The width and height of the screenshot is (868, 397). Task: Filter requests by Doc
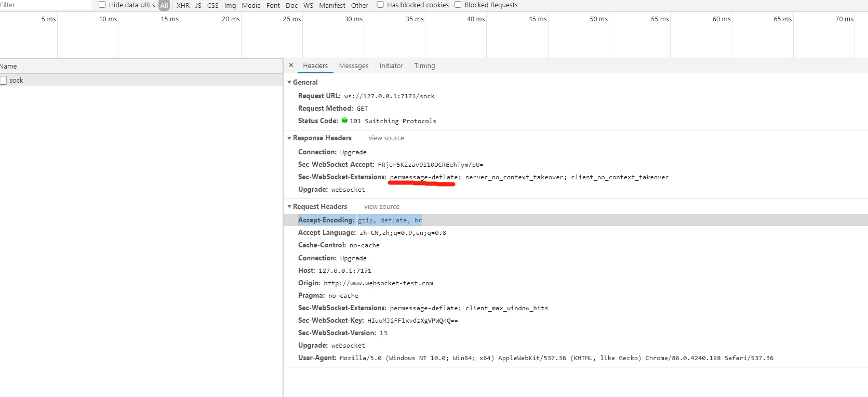[x=292, y=5]
